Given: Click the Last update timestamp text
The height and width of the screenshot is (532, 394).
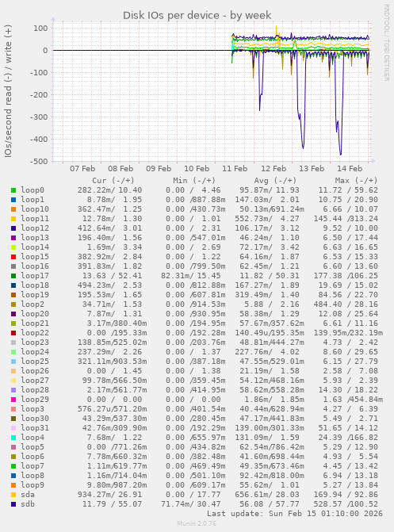Looking at the screenshot, I should 295,514.
